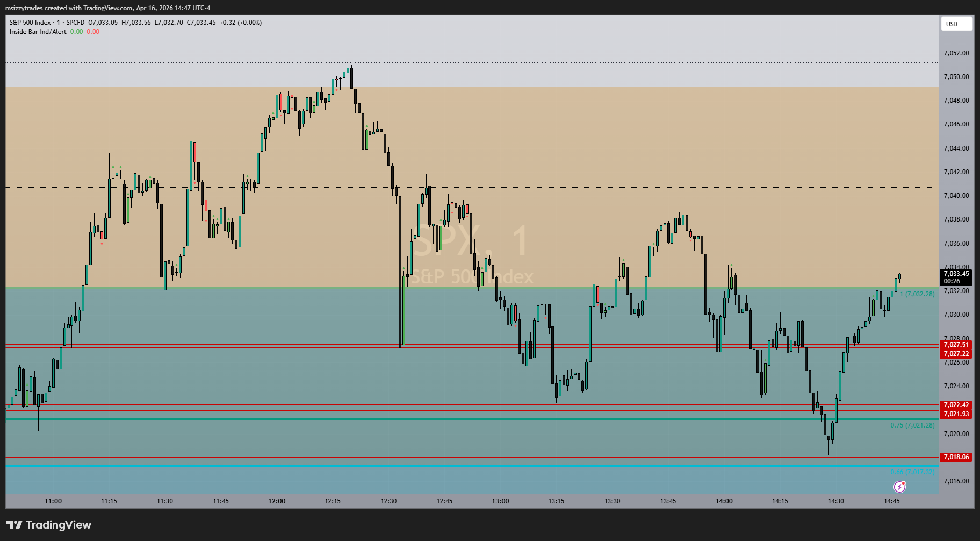Click the 7,040.00 price scale label

point(956,196)
